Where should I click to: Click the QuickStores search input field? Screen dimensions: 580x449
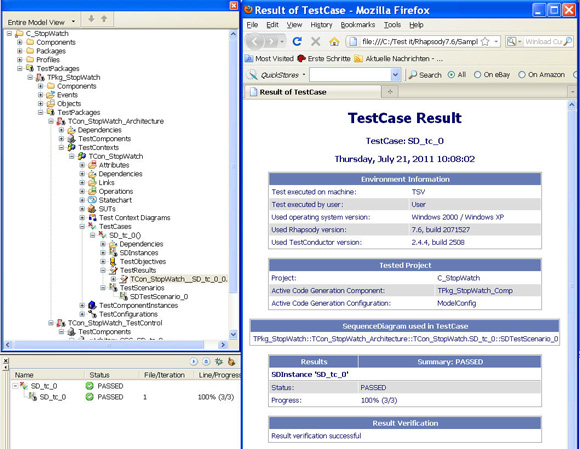(x=351, y=75)
